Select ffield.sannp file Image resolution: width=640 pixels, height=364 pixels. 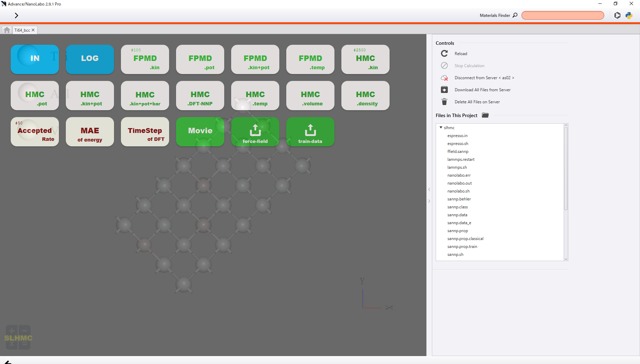(458, 152)
